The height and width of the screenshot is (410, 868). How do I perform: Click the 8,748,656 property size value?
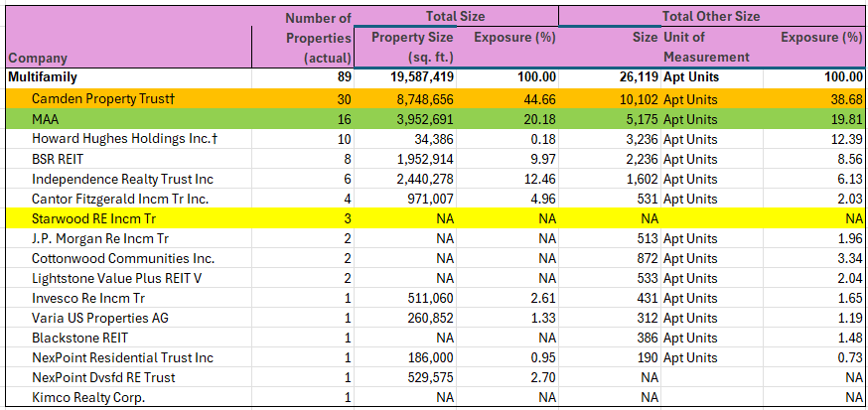421,100
